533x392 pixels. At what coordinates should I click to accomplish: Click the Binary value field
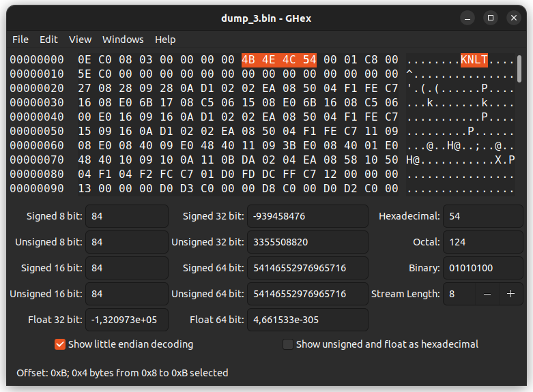click(484, 268)
